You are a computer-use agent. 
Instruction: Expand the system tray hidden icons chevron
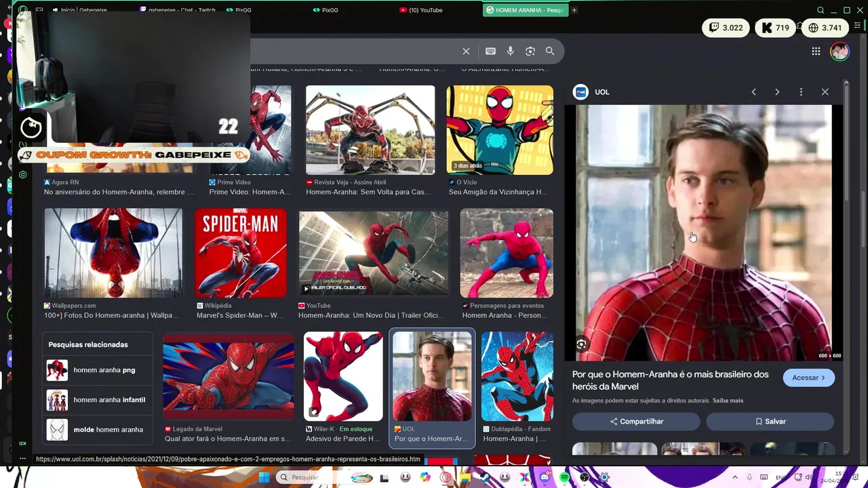point(736,477)
